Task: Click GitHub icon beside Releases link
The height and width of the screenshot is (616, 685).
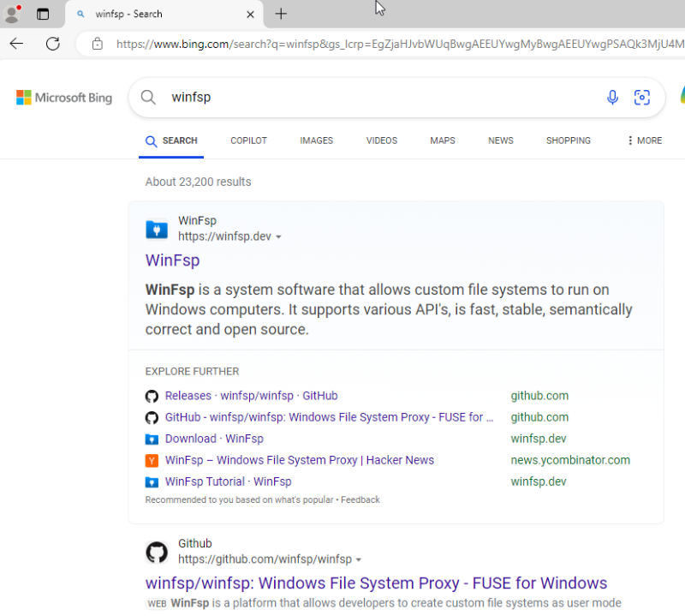Action: [152, 396]
